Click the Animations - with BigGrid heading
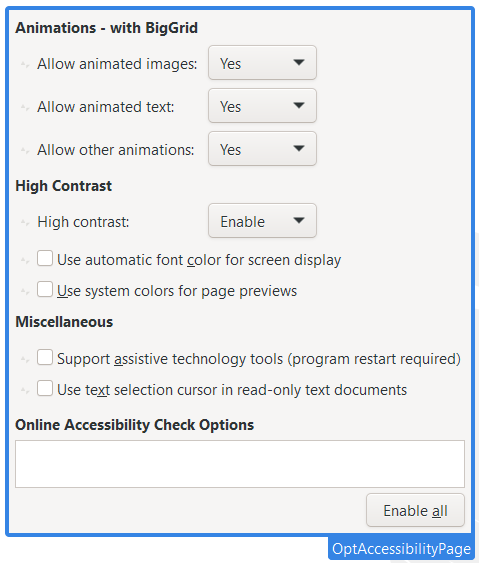Viewport: 479px width, 563px height. (107, 28)
